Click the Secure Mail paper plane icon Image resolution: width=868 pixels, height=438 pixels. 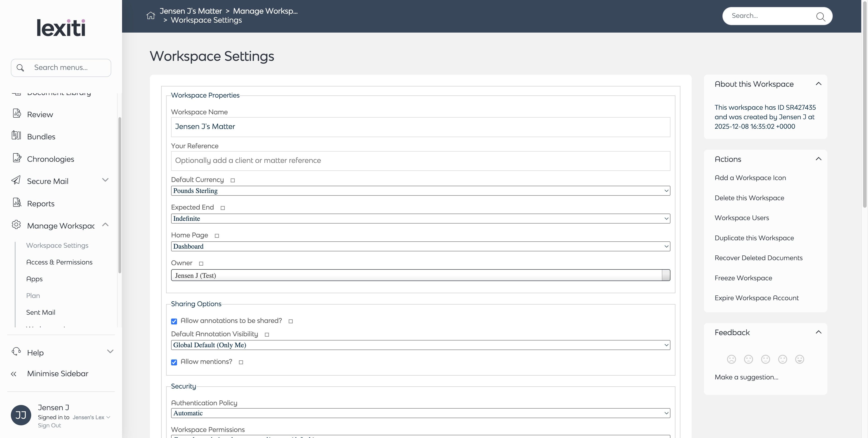(16, 180)
